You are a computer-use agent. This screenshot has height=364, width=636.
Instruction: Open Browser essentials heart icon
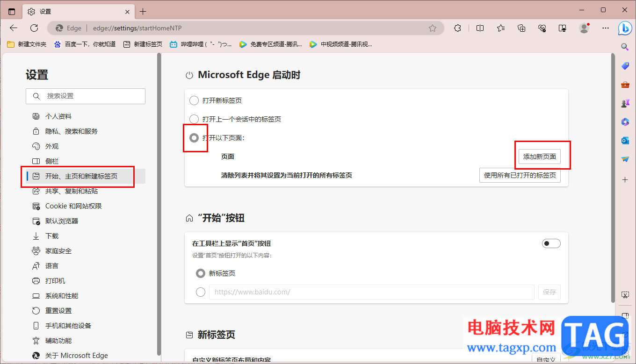[542, 28]
